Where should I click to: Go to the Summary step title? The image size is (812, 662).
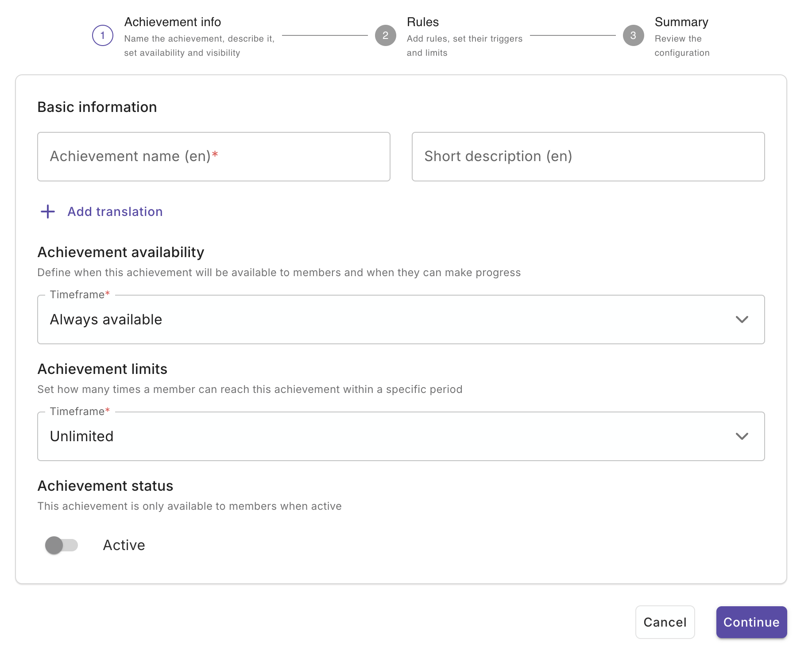(681, 22)
